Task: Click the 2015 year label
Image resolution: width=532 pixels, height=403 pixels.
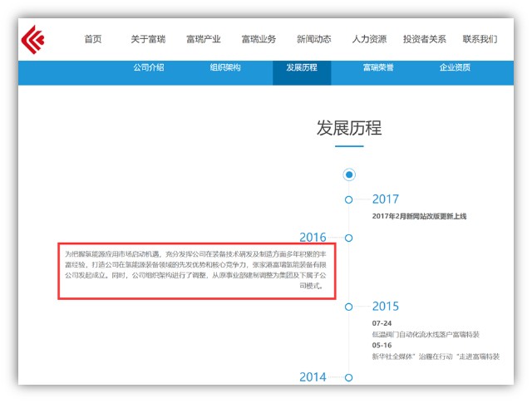Action: tap(386, 307)
